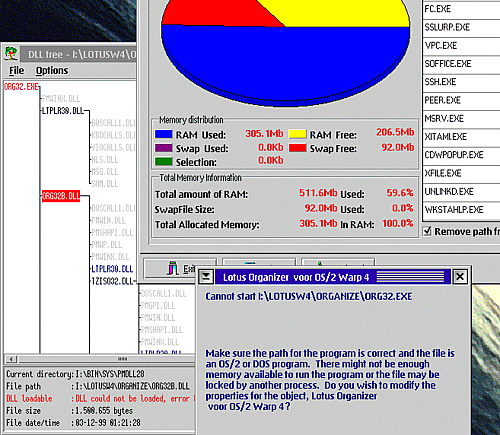Click the blue RAM Used color swatch
Image resolution: width=500 pixels, height=435 pixels.
pos(164,134)
